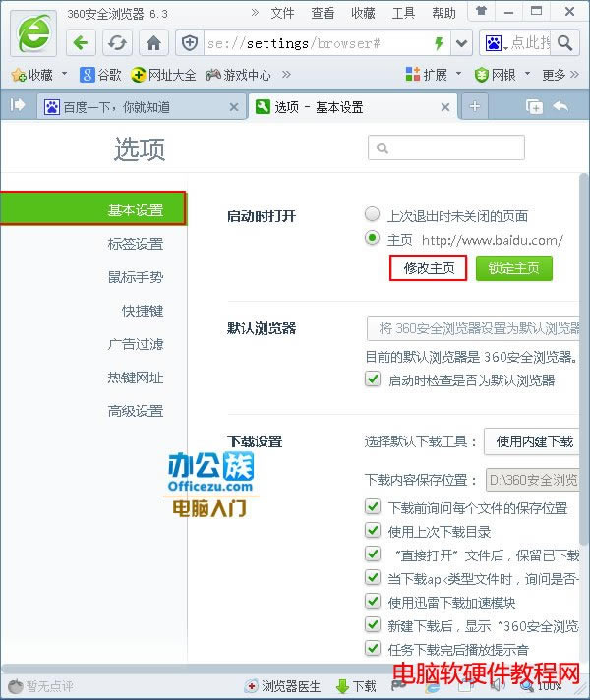Click 将360安全浏览器设置为默认浏览器 button
Image resolution: width=590 pixels, height=700 pixels.
[x=473, y=328]
